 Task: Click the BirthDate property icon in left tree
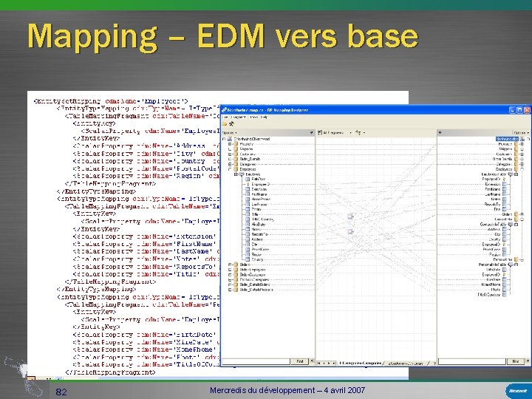(248, 179)
